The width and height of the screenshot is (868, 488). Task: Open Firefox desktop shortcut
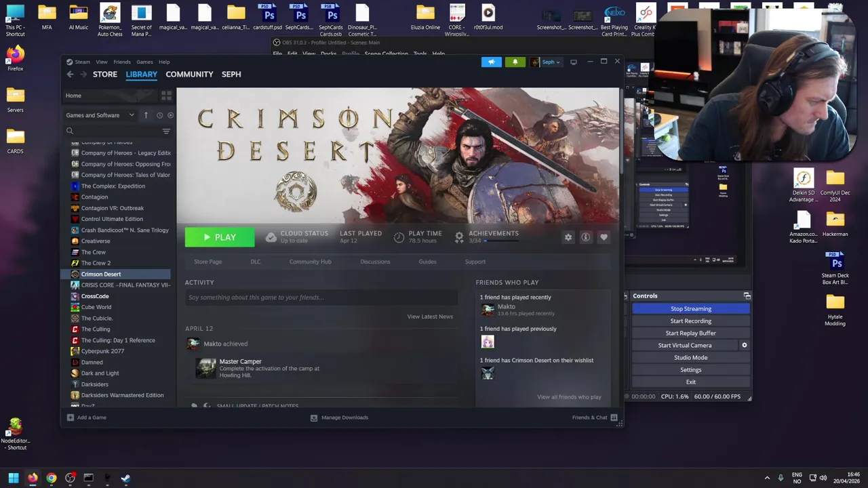[x=15, y=58]
